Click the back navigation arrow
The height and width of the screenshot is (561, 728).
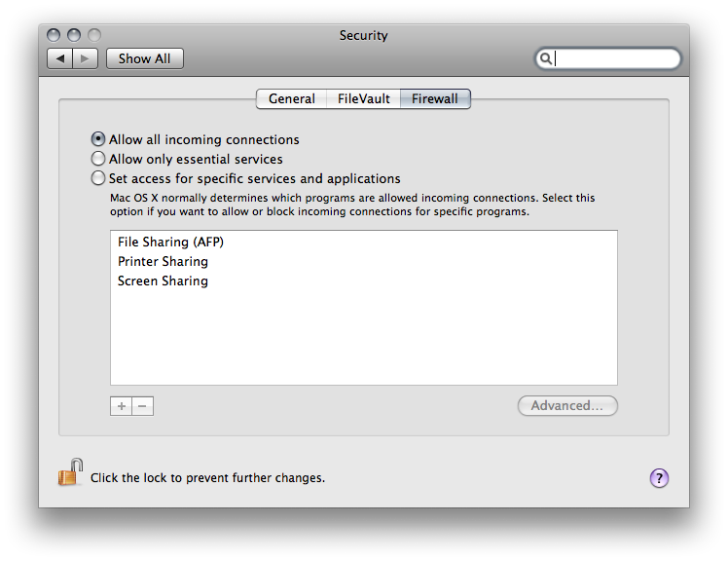pyautogui.click(x=60, y=58)
